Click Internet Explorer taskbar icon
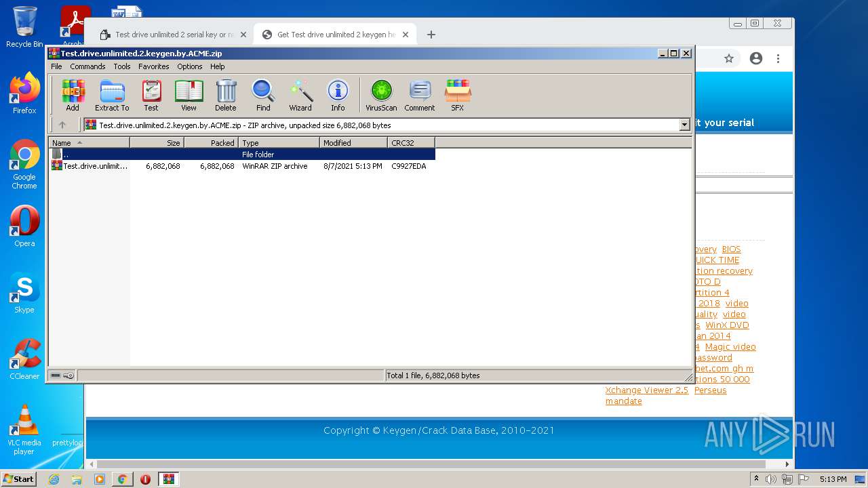 pos(54,479)
